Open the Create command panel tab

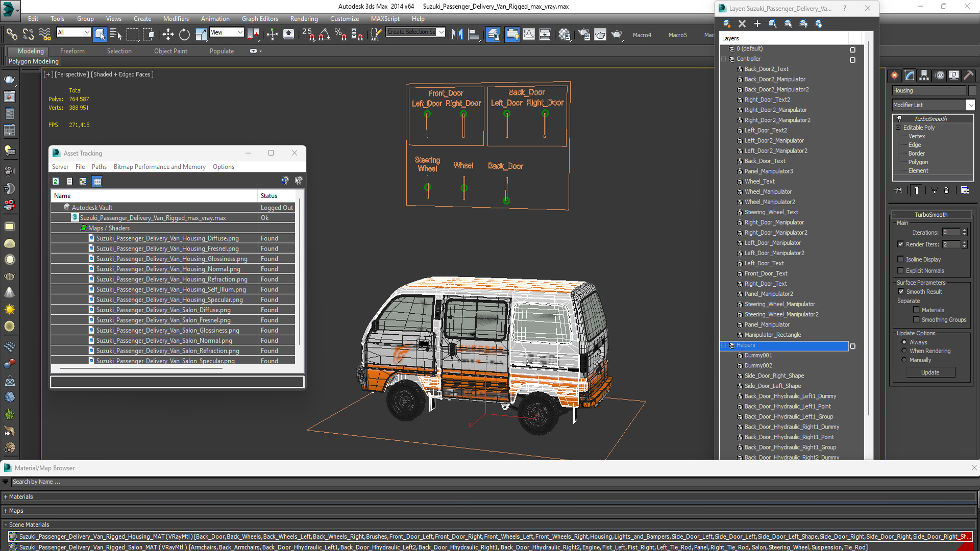click(895, 76)
